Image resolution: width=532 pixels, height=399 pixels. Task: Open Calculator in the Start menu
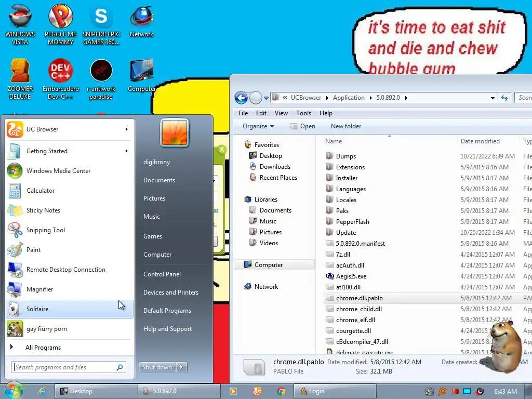click(x=70, y=190)
